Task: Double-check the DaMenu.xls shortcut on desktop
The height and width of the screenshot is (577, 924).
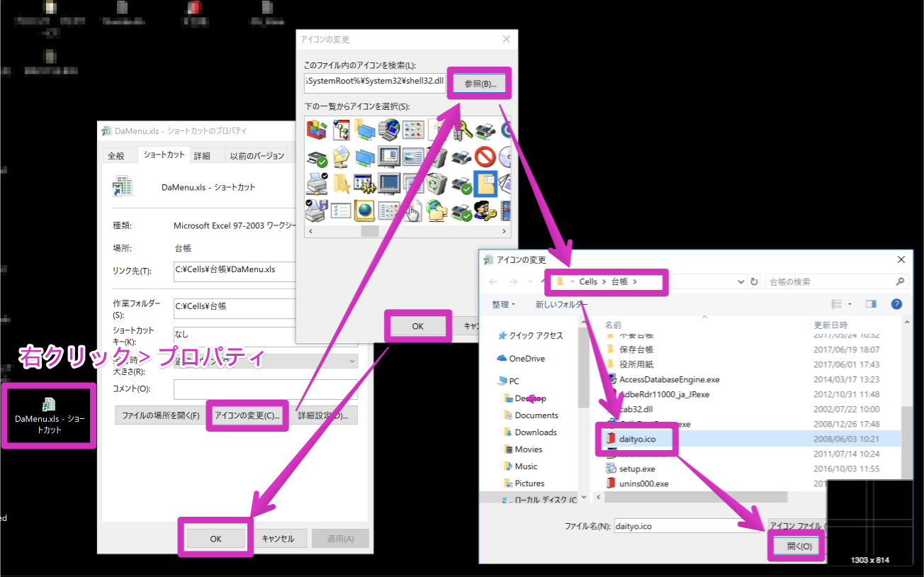Action: pos(49,415)
